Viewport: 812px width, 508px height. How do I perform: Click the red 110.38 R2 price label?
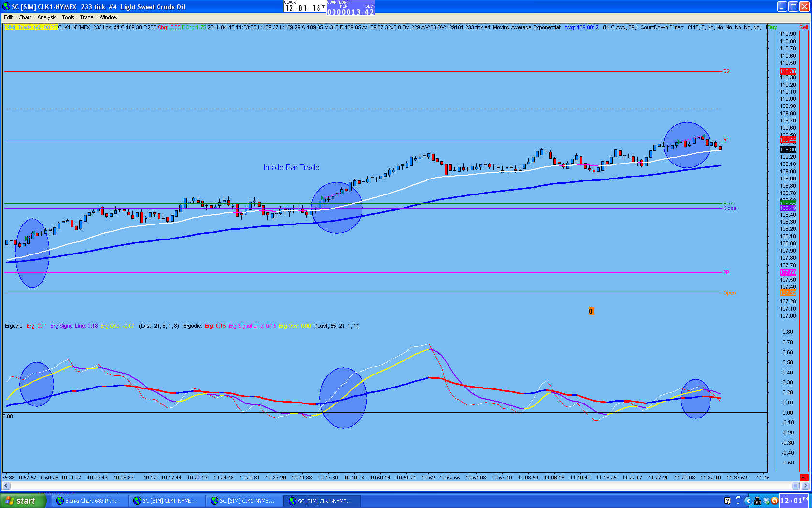[x=788, y=71]
